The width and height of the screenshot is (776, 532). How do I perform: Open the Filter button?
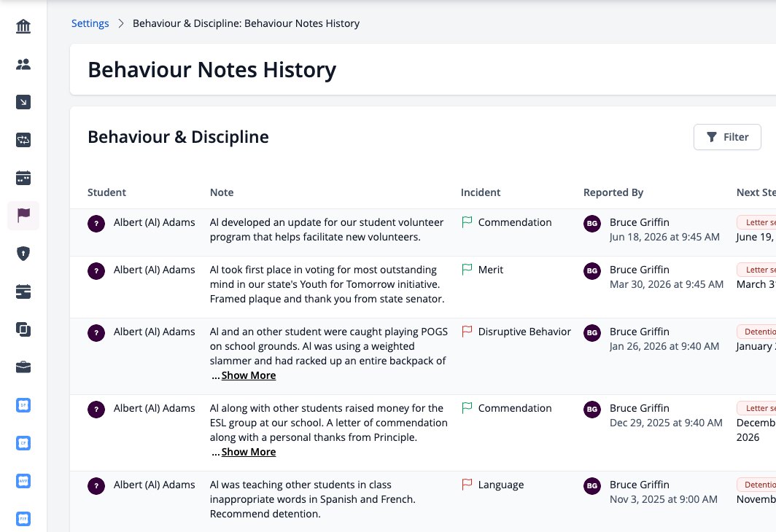click(x=727, y=137)
